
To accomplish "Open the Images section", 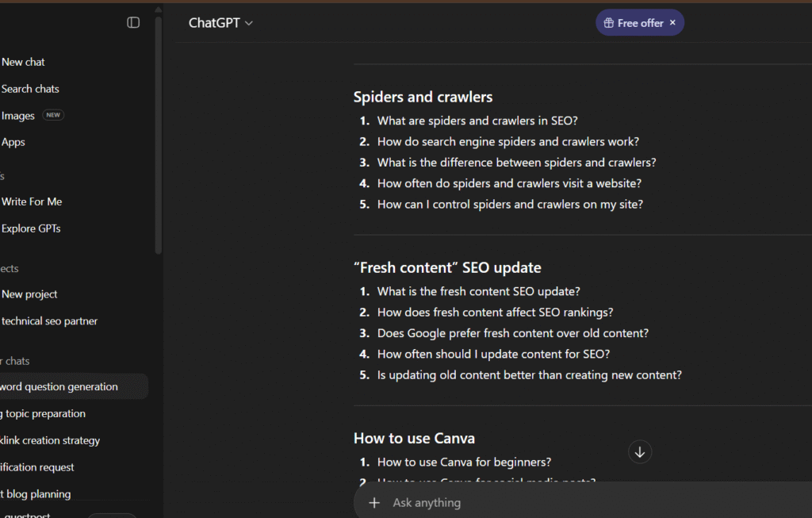I will [19, 116].
